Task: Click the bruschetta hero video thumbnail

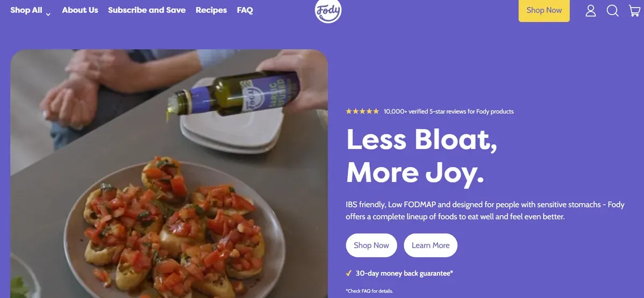Action: [x=169, y=174]
